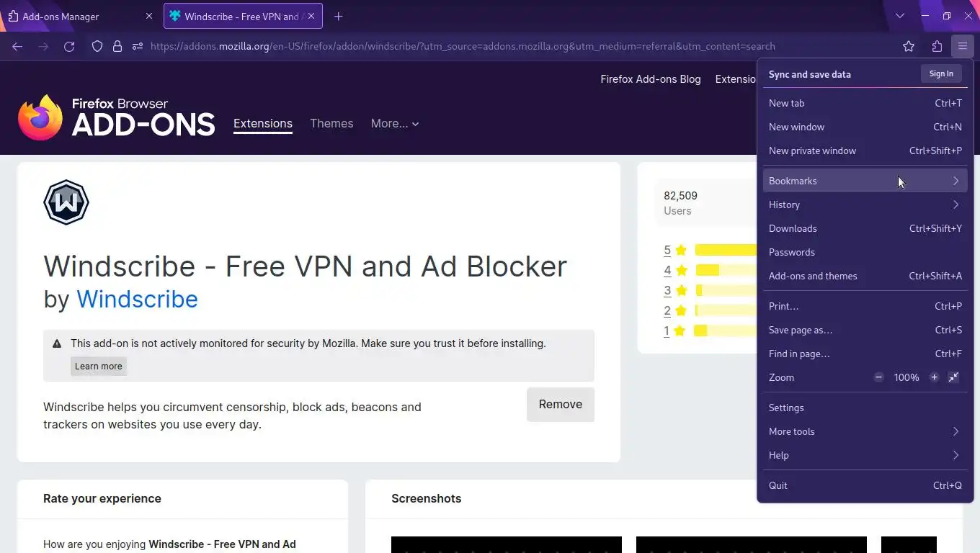Filter reviews by 2 star rating
Screen dimensions: 980x553
[x=675, y=311]
